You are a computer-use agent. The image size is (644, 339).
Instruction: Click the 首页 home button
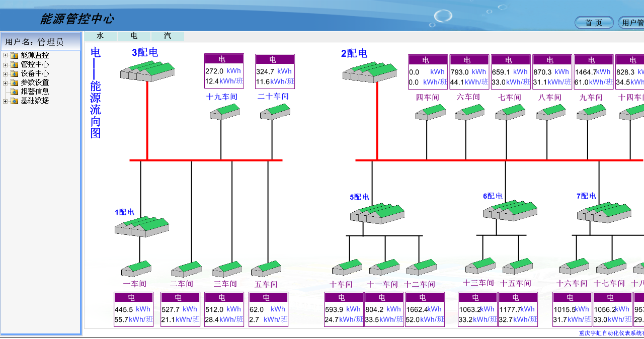pyautogui.click(x=594, y=23)
